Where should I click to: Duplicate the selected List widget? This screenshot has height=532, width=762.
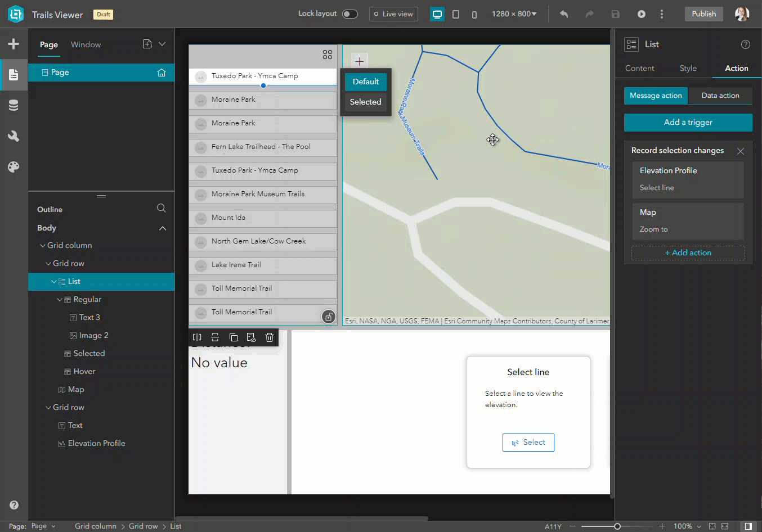(234, 337)
